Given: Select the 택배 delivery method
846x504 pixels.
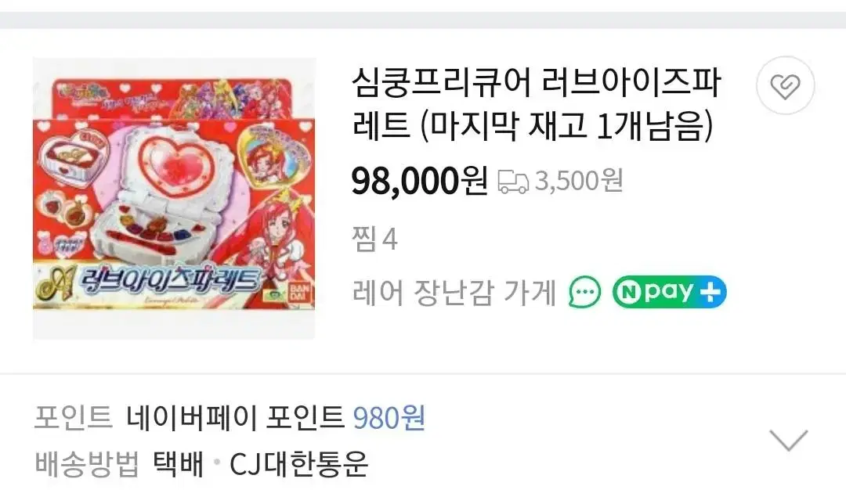Looking at the screenshot, I should point(179,463).
